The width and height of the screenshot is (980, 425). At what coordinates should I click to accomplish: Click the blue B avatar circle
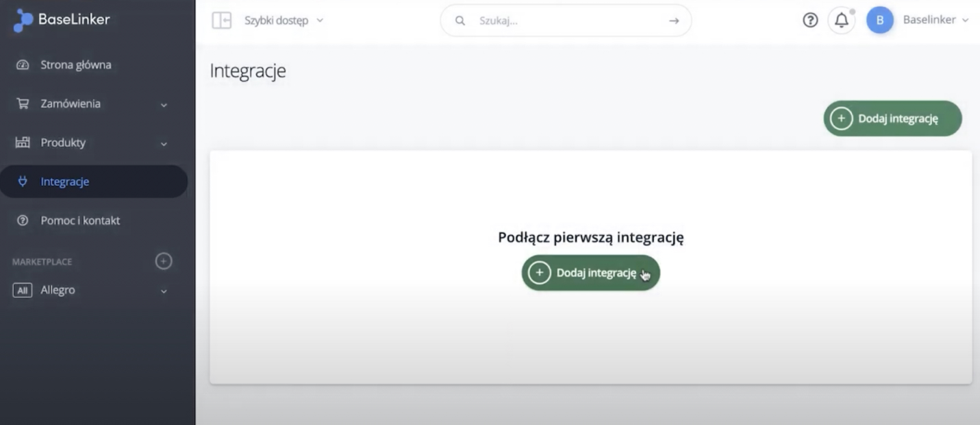click(879, 20)
